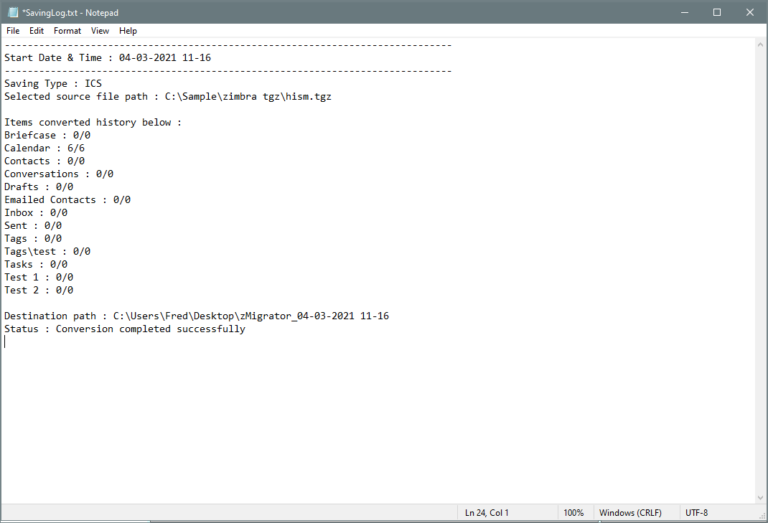Click 'Items converted history below' line
This screenshot has width=768, height=523.
93,122
